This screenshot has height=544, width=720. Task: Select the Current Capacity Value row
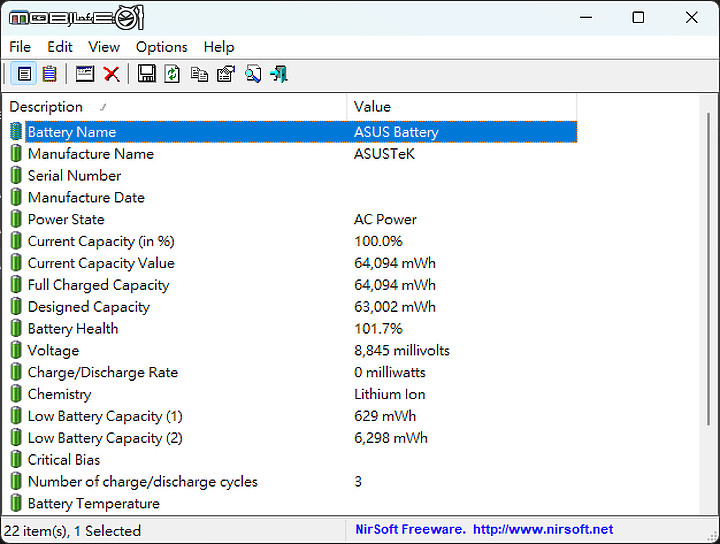pos(293,263)
